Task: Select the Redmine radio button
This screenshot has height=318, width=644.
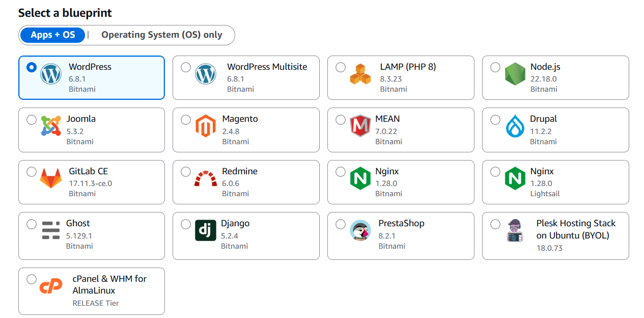Action: [186, 172]
